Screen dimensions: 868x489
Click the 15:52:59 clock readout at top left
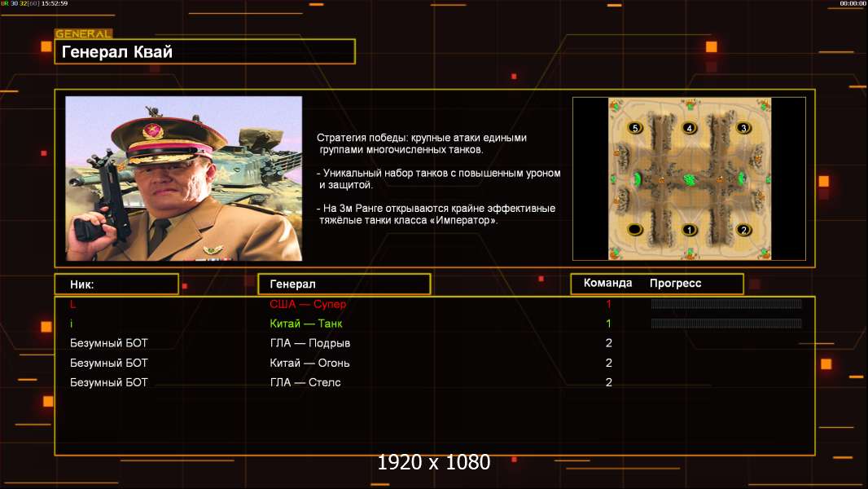point(55,3)
